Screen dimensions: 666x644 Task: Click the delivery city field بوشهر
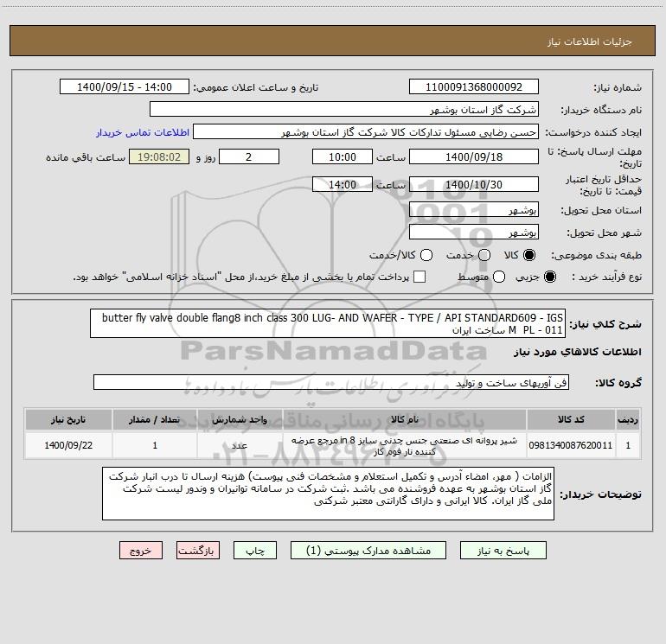[x=474, y=233]
